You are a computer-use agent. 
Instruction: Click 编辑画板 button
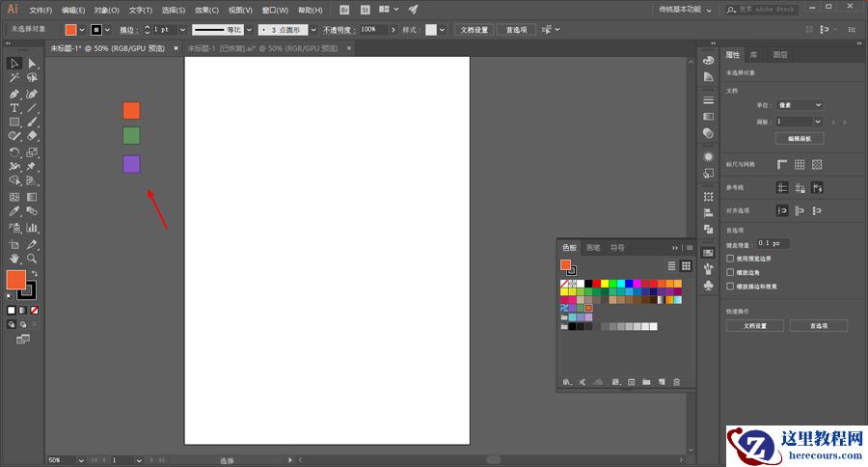pyautogui.click(x=800, y=139)
